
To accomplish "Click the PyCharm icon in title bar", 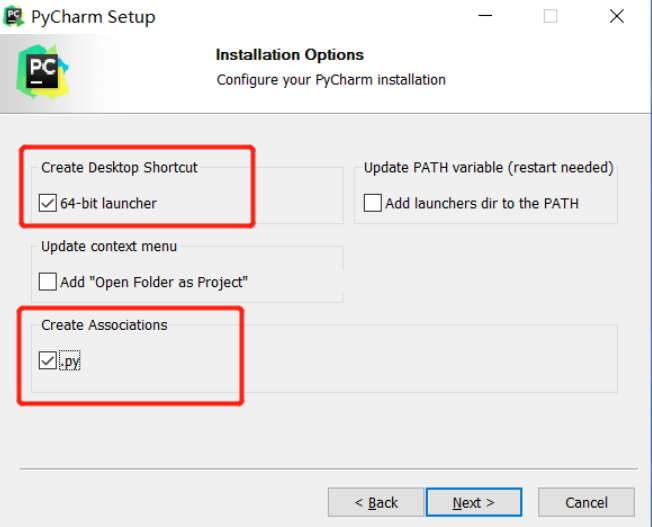I will [14, 17].
